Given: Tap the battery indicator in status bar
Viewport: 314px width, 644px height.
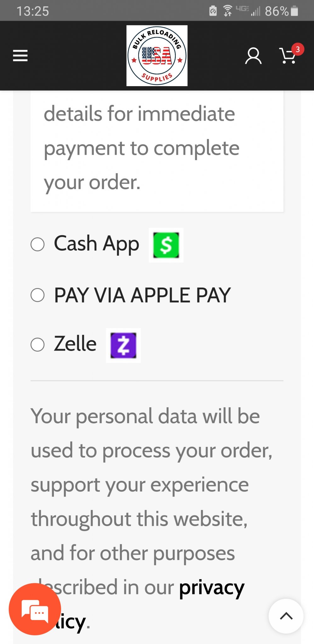Looking at the screenshot, I should [x=294, y=11].
